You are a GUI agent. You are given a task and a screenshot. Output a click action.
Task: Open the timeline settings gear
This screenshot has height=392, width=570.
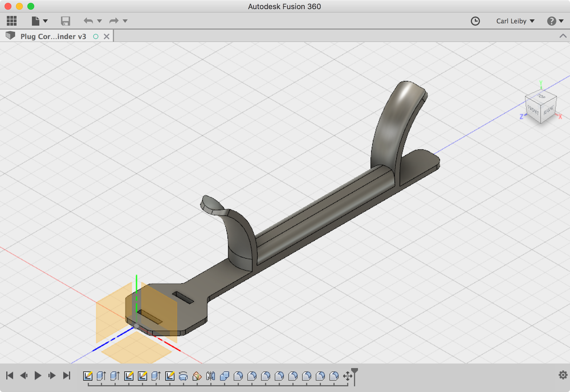point(563,375)
